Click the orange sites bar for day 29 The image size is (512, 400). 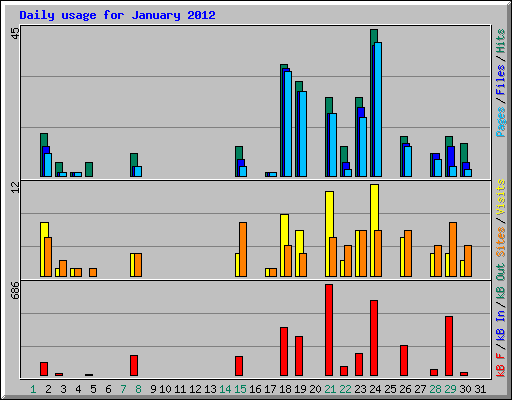point(453,249)
